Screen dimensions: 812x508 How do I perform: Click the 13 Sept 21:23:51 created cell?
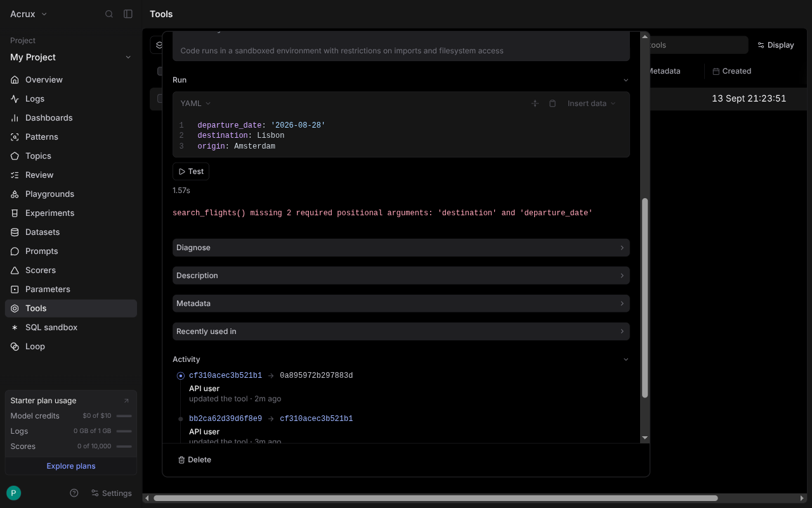click(x=749, y=98)
